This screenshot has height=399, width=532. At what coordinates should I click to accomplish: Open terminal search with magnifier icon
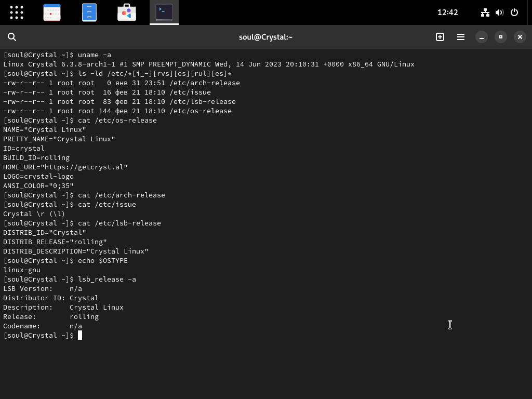click(x=12, y=37)
